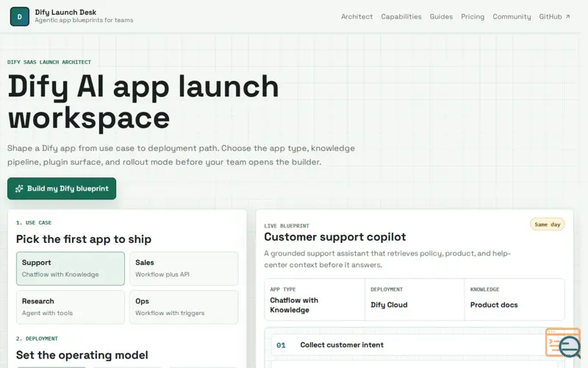Viewport: 588px width, 368px height.
Task: Click the Chatflow with Knowledge app type cell
Action: tap(315, 300)
